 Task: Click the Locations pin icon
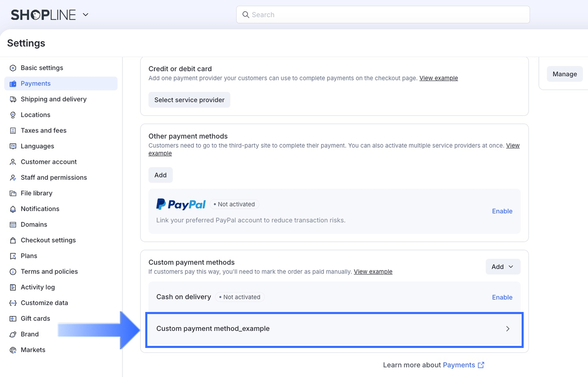point(13,115)
